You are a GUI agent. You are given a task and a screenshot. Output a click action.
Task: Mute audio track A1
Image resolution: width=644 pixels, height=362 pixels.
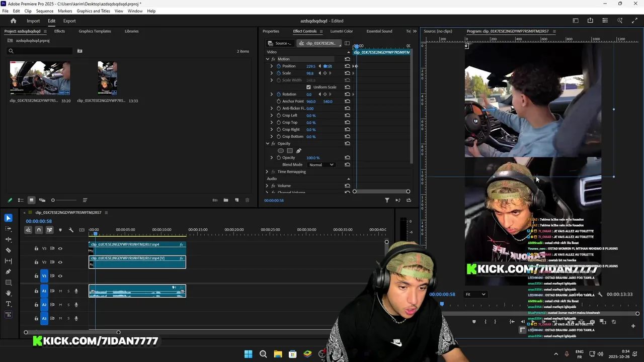(x=60, y=291)
